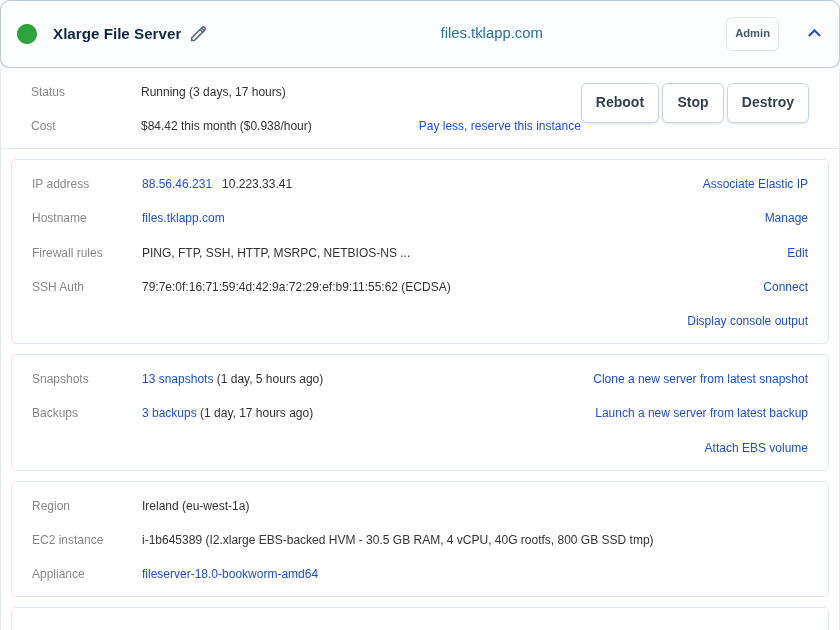Click the Xlarge File Server title
The width and height of the screenshot is (840, 630).
tap(117, 34)
